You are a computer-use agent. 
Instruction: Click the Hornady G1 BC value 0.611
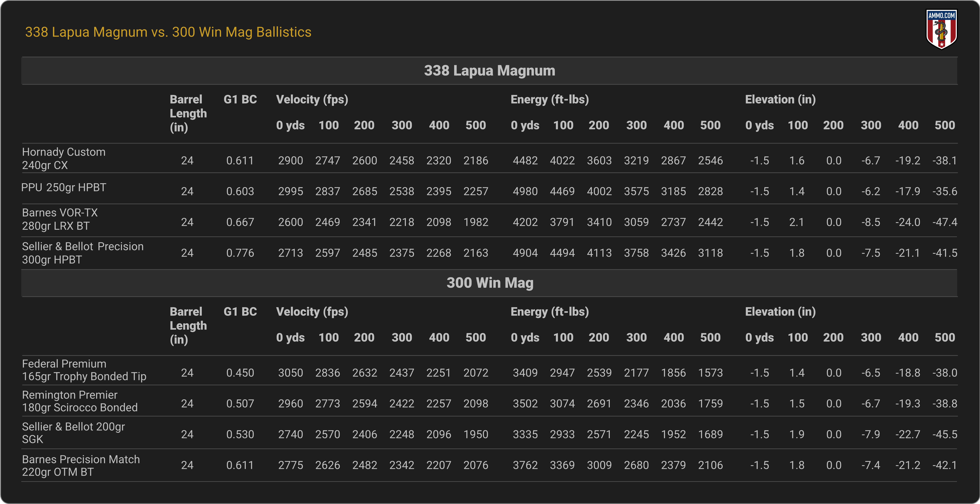(240, 161)
